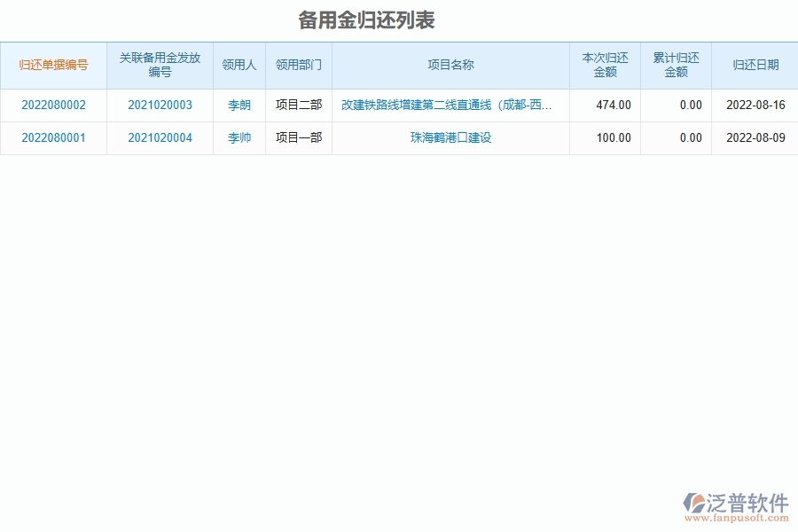Open return document 2022080001
The height and width of the screenshot is (532, 798).
pyautogui.click(x=52, y=137)
